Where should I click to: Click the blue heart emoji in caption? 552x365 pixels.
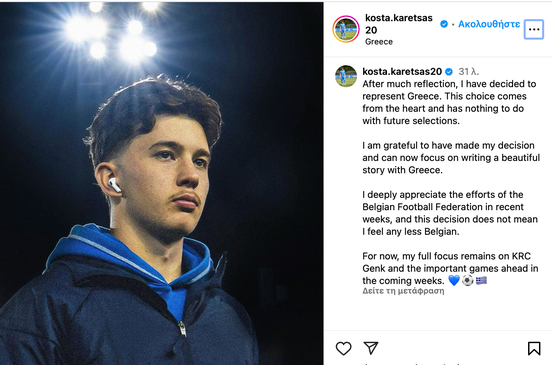(454, 281)
